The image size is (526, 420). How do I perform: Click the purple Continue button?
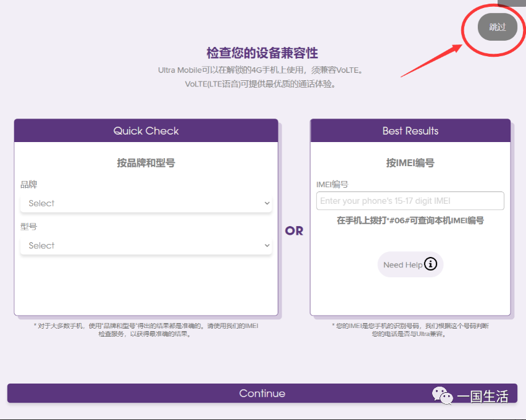tap(262, 393)
